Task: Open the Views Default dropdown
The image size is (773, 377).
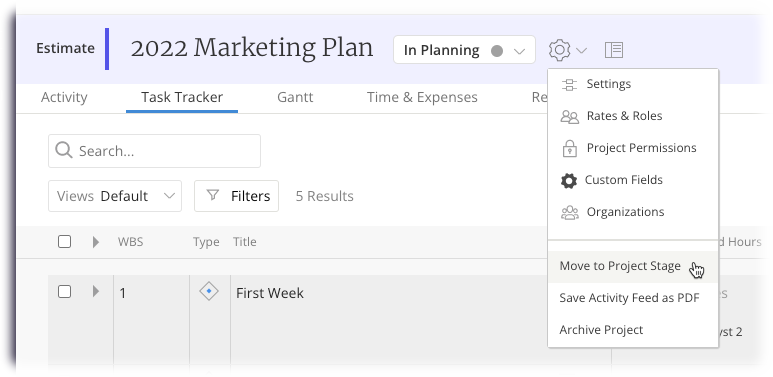Action: pyautogui.click(x=115, y=196)
